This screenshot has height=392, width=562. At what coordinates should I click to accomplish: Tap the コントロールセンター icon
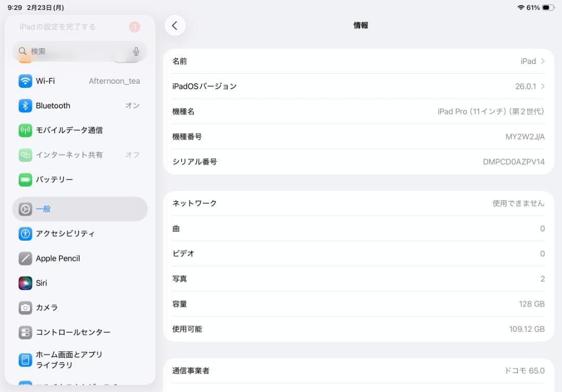pos(25,333)
